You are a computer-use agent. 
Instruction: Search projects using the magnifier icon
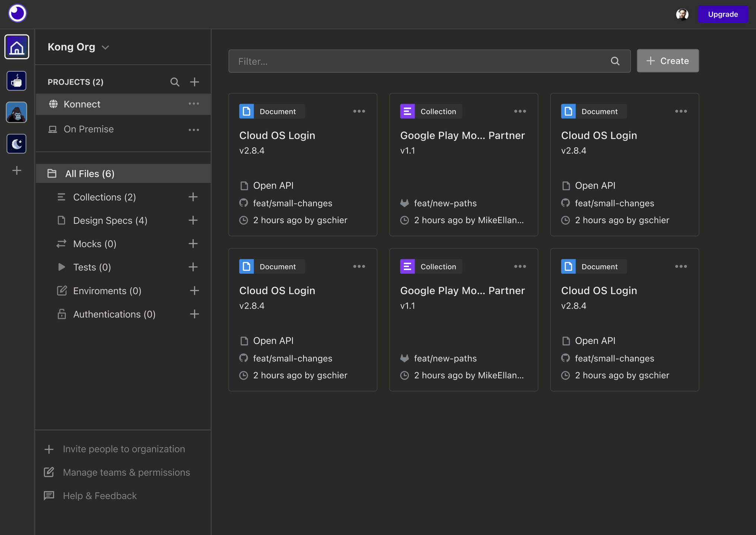(175, 82)
